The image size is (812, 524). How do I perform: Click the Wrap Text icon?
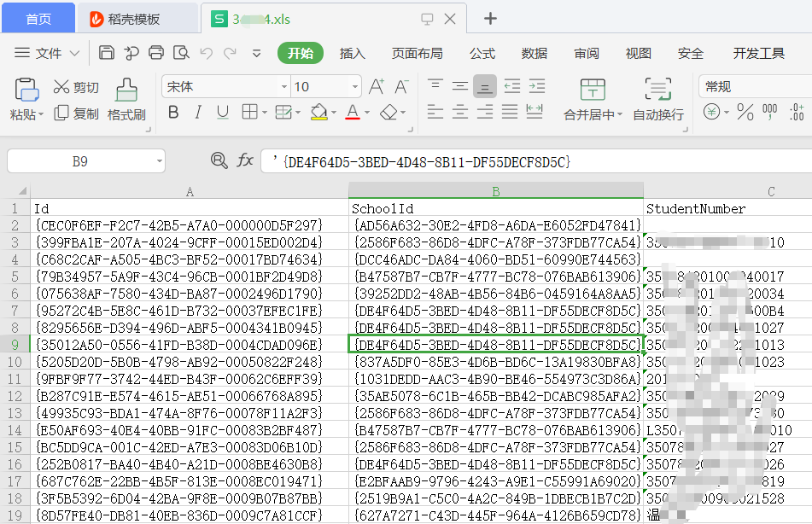(x=658, y=89)
